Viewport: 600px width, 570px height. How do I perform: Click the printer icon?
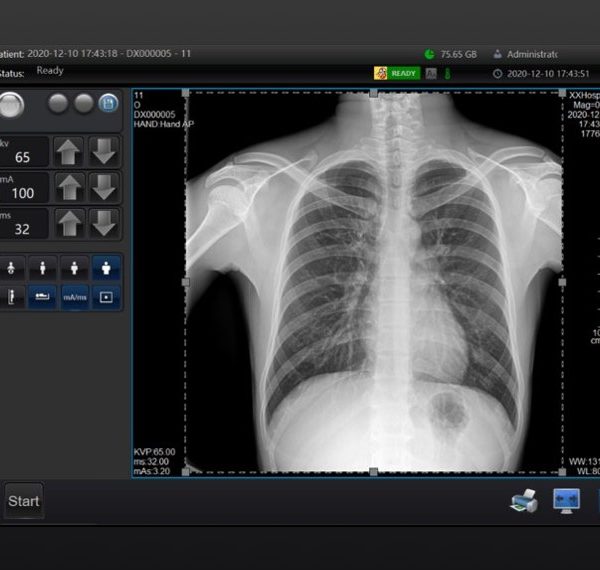click(x=524, y=501)
